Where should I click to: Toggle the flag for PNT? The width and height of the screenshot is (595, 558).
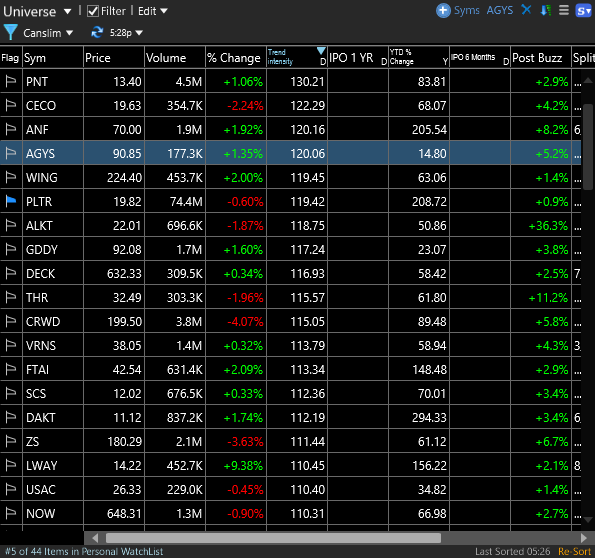(x=11, y=81)
